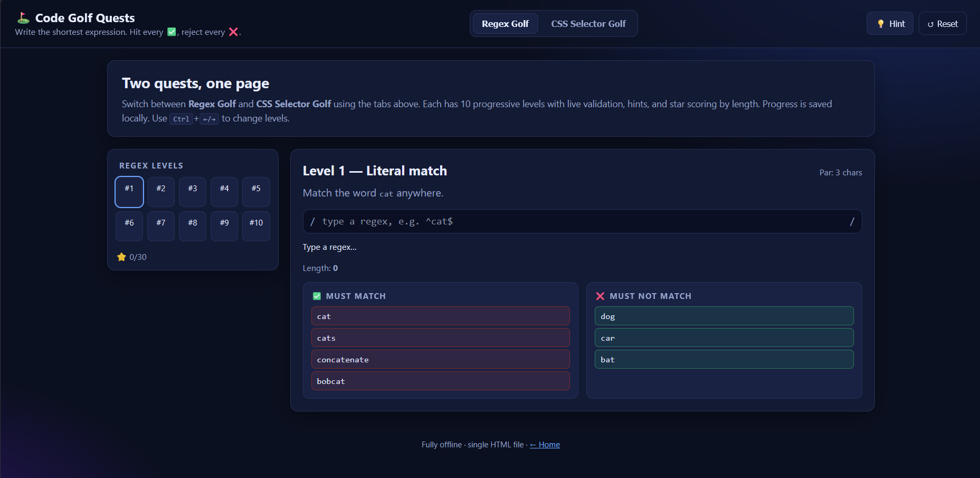Click the 'Par: 3 chars' label
This screenshot has height=478, width=980.
pos(841,173)
